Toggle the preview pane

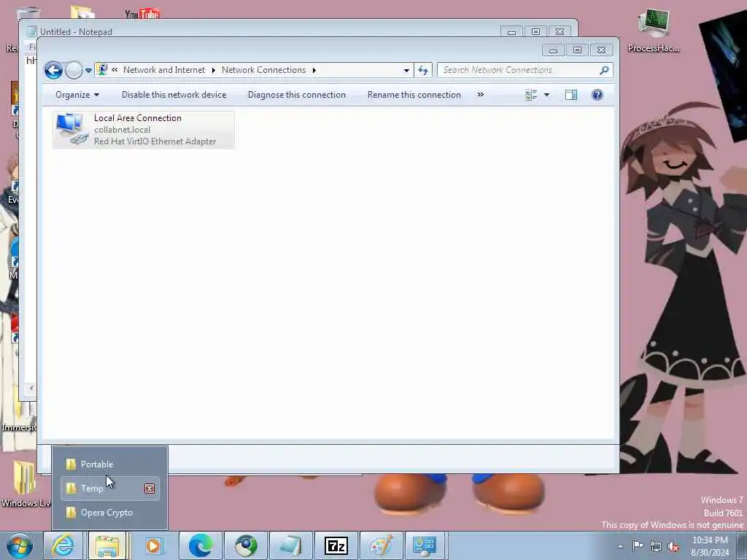(x=571, y=95)
